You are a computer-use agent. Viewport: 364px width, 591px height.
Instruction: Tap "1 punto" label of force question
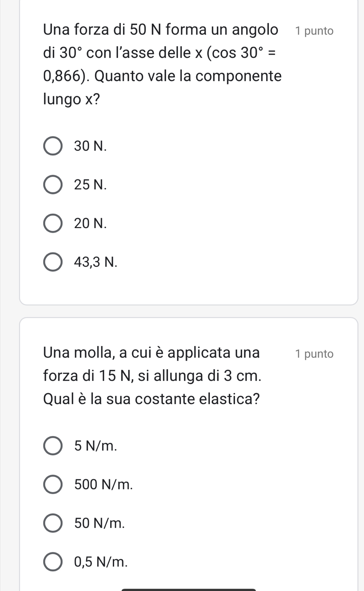(314, 31)
